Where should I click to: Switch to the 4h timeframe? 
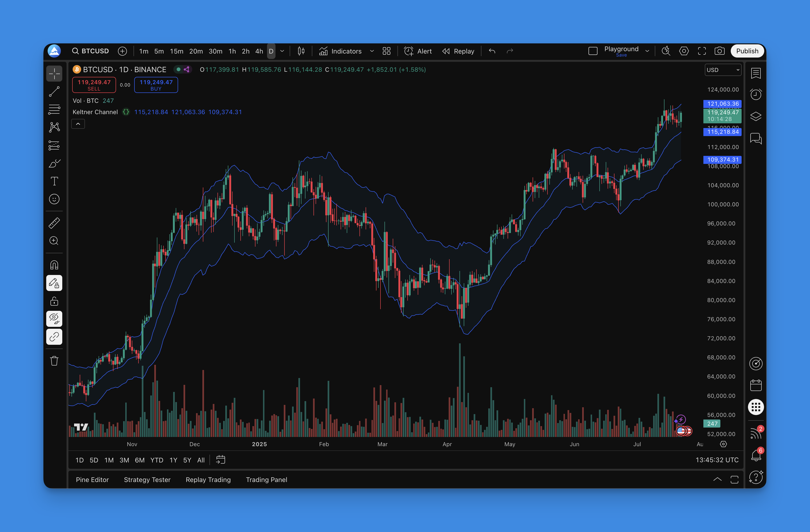pos(259,51)
